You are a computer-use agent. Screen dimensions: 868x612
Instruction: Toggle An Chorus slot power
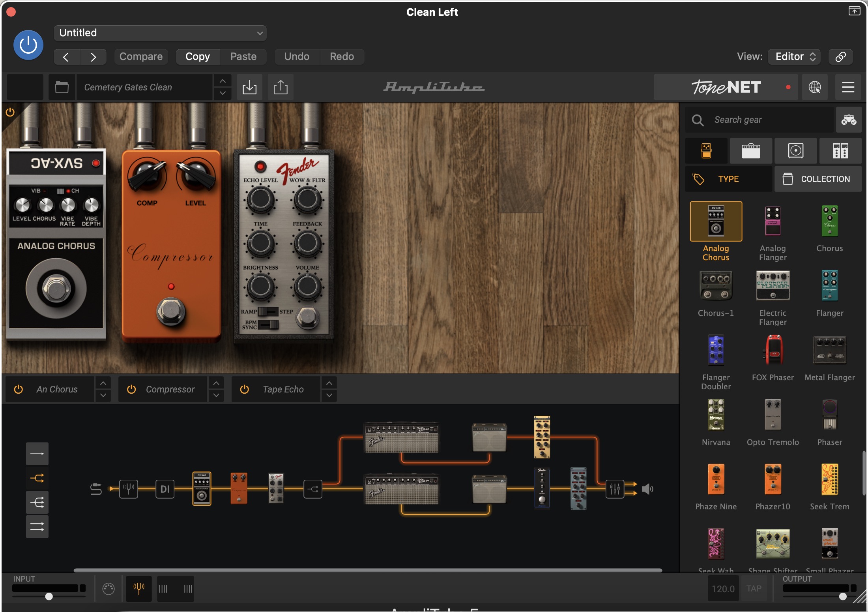pyautogui.click(x=19, y=389)
